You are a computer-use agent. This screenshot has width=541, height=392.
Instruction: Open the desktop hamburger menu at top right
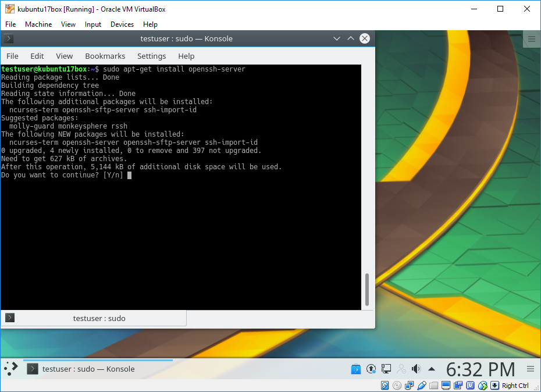(x=531, y=38)
